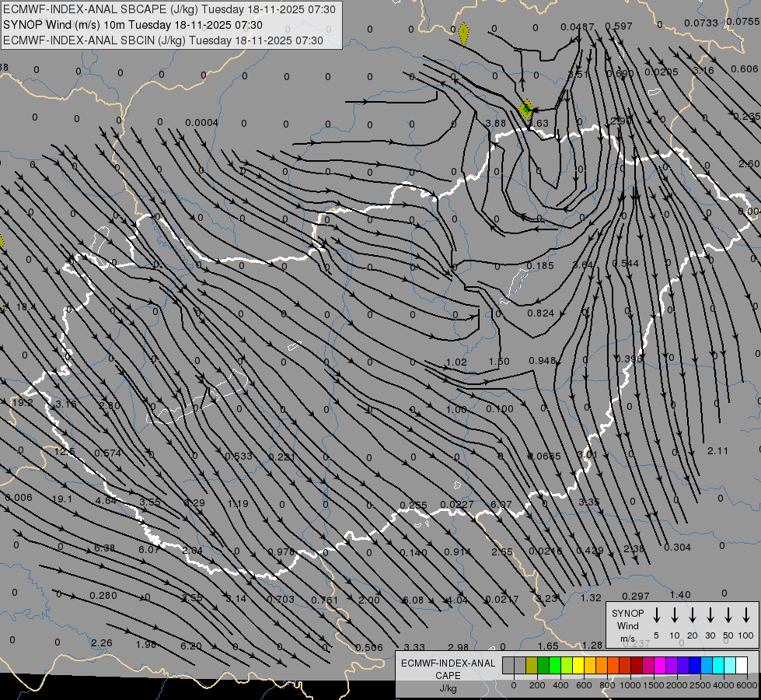Click the map value 19.1

click(x=62, y=499)
